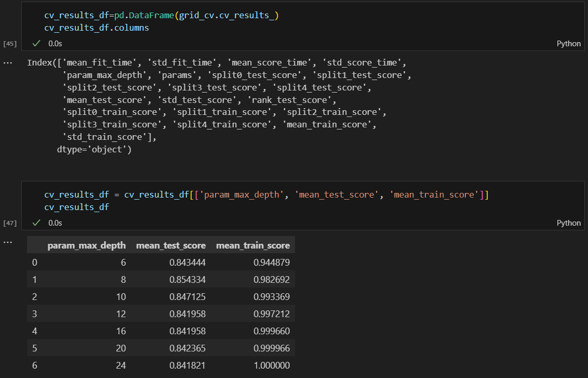
Task: Click max depth value 12
Action: click(121, 314)
